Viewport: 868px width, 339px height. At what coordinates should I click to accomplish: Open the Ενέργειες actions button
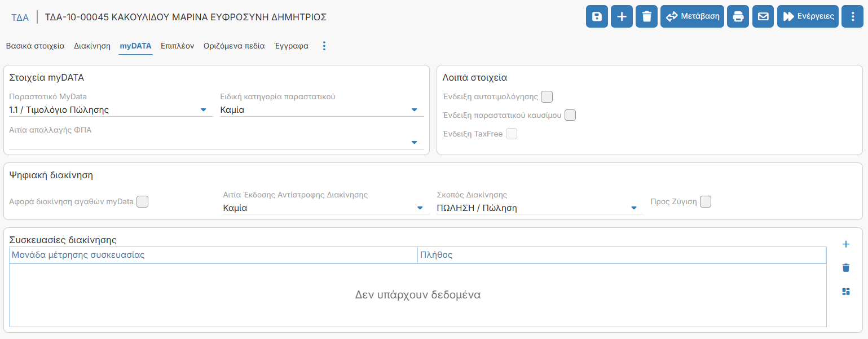808,16
